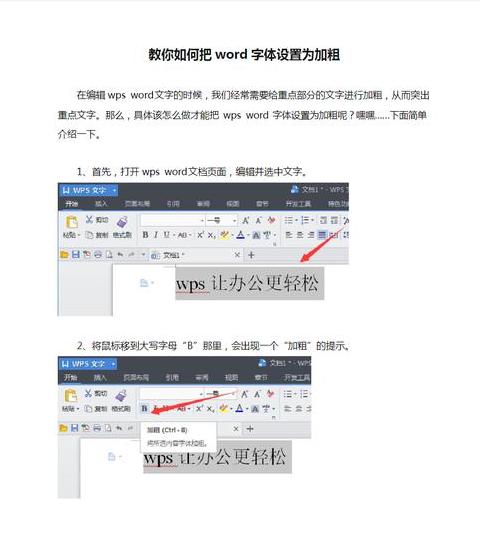Click the Copy icon in step 1 screenshot
This screenshot has width=480, height=534.
89,235
